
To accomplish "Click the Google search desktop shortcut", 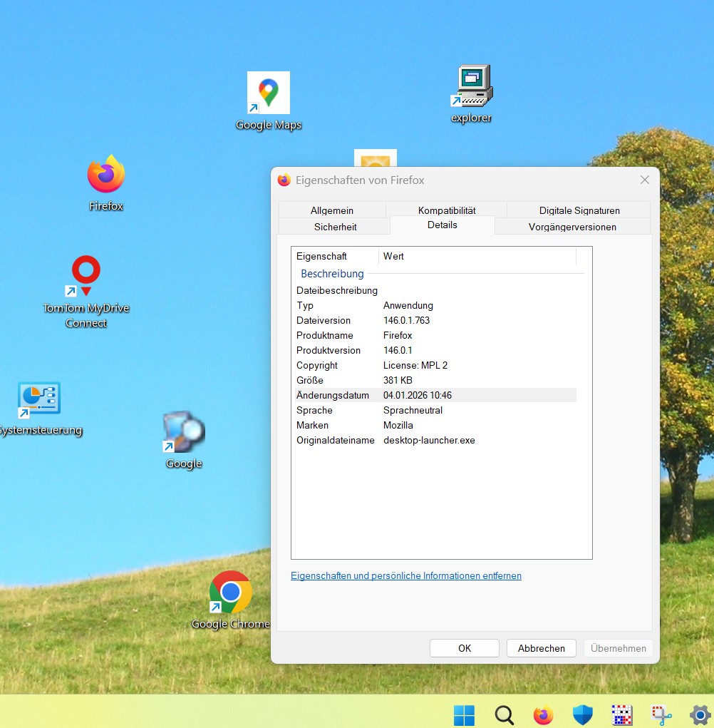I will pyautogui.click(x=184, y=432).
